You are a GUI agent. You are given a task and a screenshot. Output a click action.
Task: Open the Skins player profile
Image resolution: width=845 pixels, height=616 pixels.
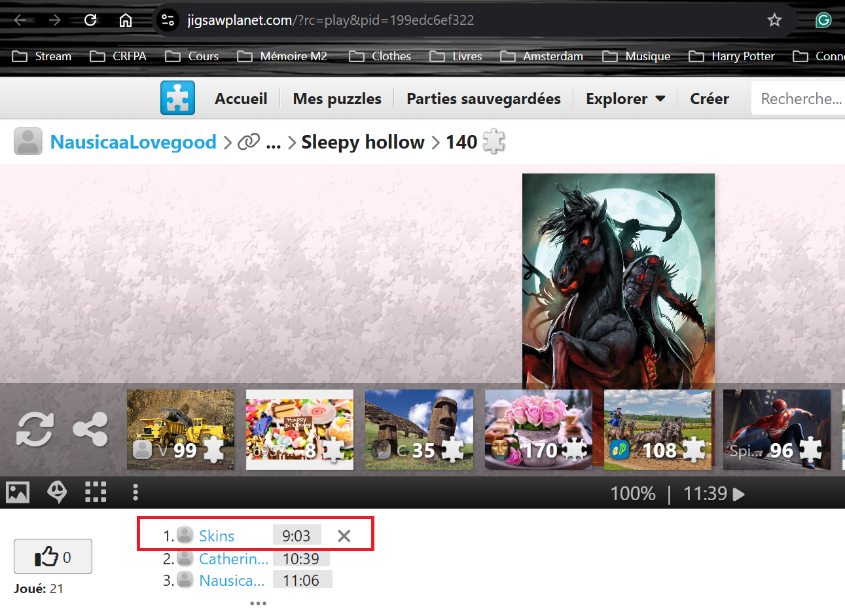click(217, 536)
